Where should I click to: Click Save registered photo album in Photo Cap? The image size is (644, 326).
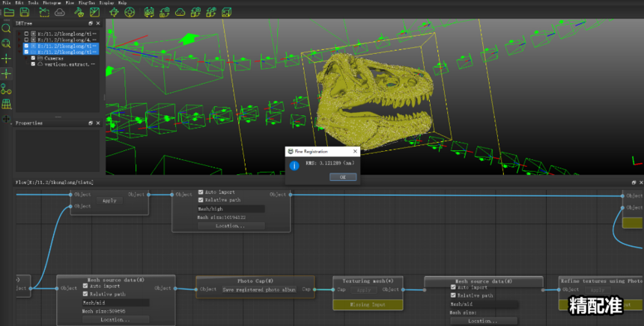click(x=259, y=289)
